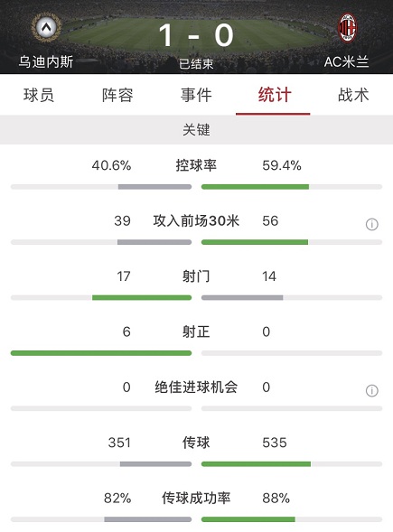Tap the 攻入前场30米 stat label
Screen dimensions: 393x532
point(196,221)
